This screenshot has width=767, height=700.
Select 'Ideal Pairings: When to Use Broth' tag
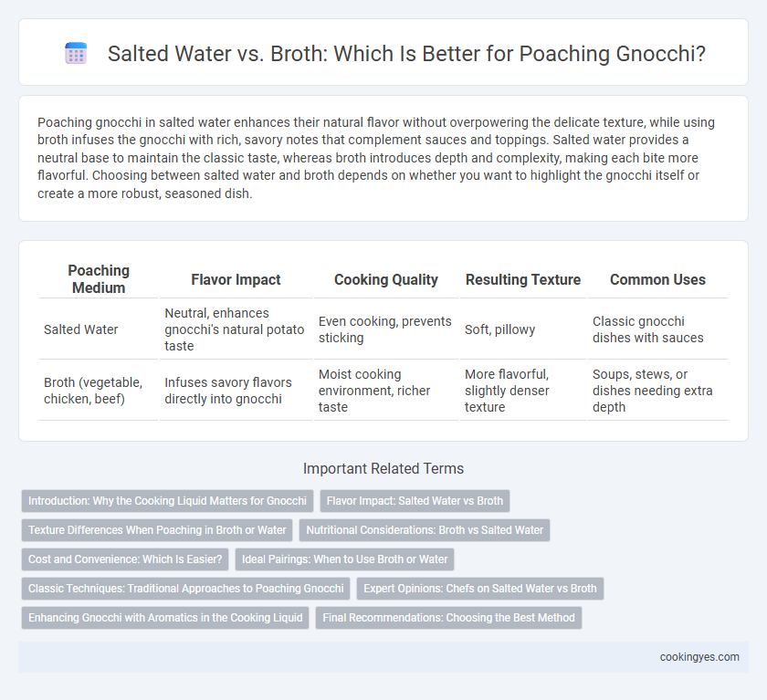(345, 559)
